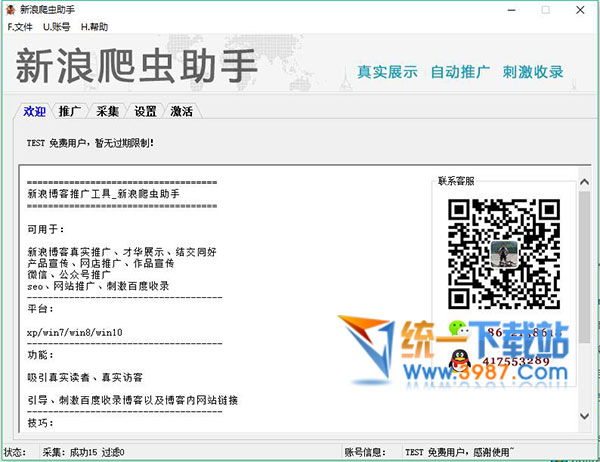Screen dimensions: 600x462
Task: Click status bar 采集: 成功15 过滤0
Action: coord(83,452)
